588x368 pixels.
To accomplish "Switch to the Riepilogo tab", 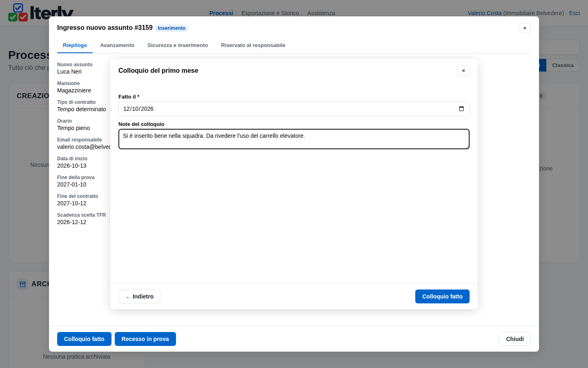I will pyautogui.click(x=75, y=45).
